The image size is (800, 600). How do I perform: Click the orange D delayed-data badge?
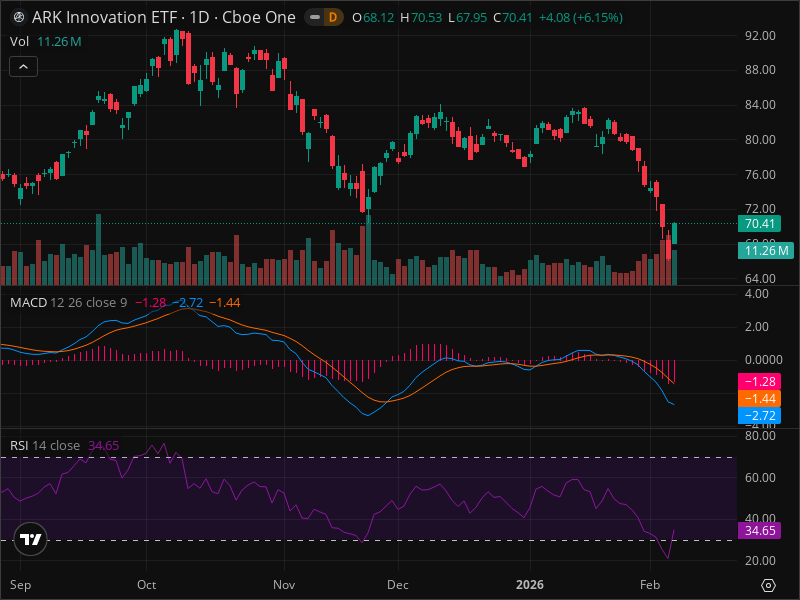tap(333, 18)
